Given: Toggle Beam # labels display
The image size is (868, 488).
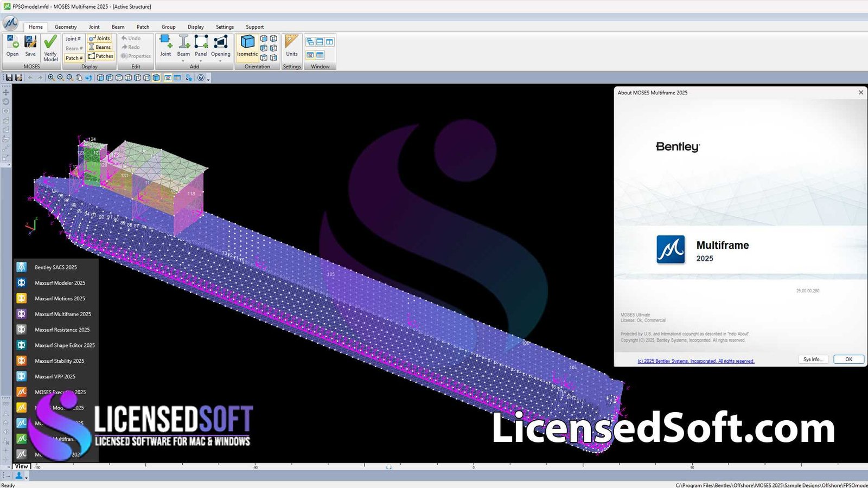Looking at the screenshot, I should tap(73, 48).
